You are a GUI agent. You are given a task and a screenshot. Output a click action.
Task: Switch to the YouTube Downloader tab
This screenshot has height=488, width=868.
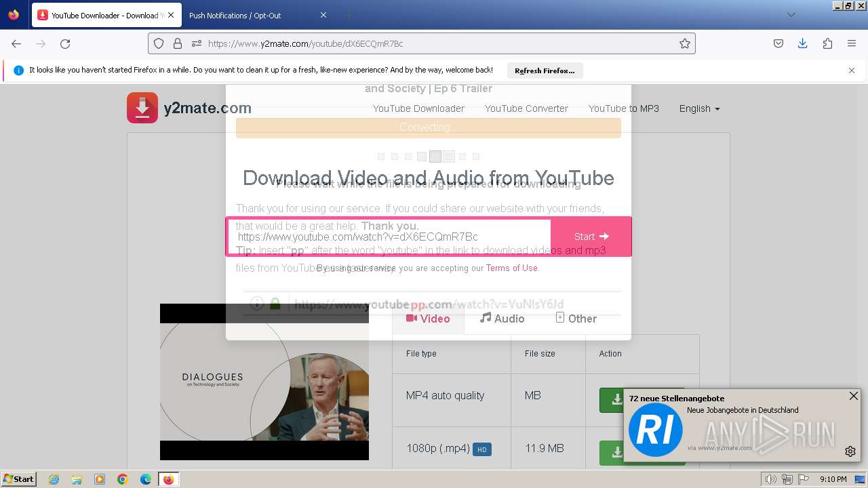pyautogui.click(x=106, y=15)
